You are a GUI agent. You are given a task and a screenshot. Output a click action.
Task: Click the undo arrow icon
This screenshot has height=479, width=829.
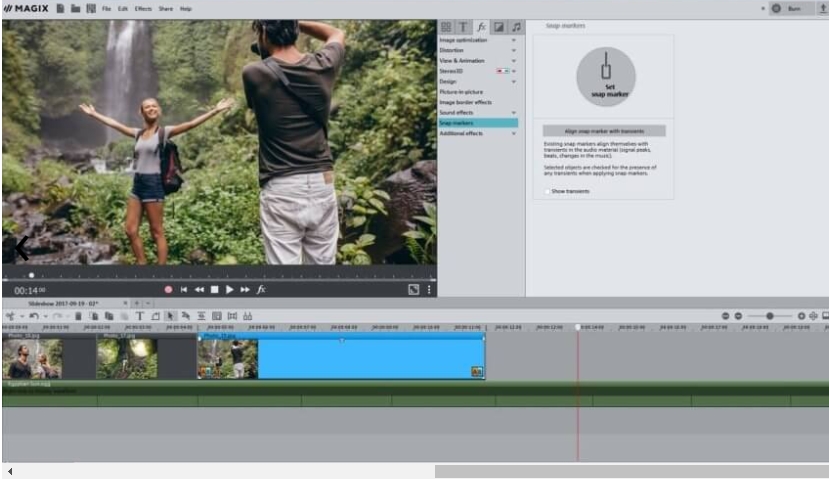tap(33, 316)
